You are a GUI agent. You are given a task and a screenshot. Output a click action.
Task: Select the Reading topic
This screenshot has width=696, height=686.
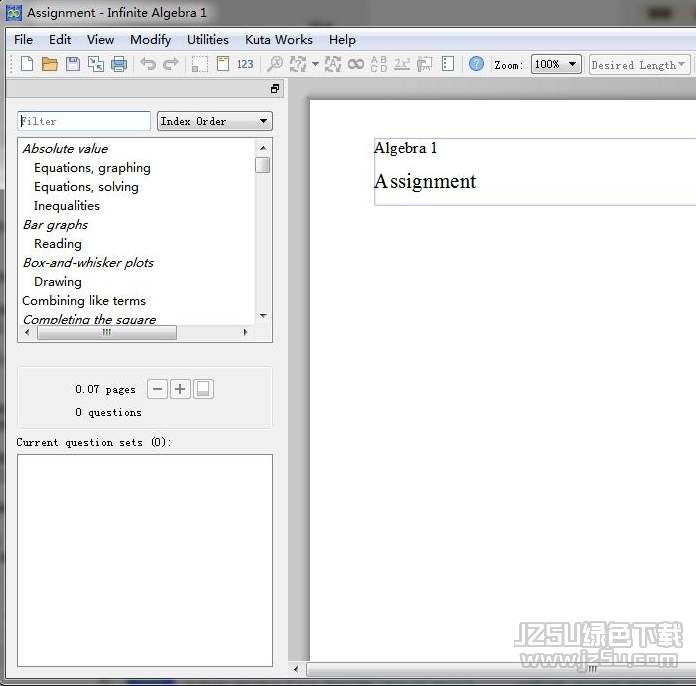pos(58,244)
